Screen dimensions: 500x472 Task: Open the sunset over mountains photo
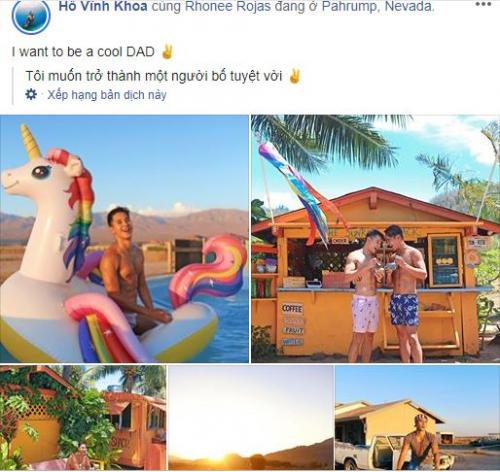tap(251, 418)
